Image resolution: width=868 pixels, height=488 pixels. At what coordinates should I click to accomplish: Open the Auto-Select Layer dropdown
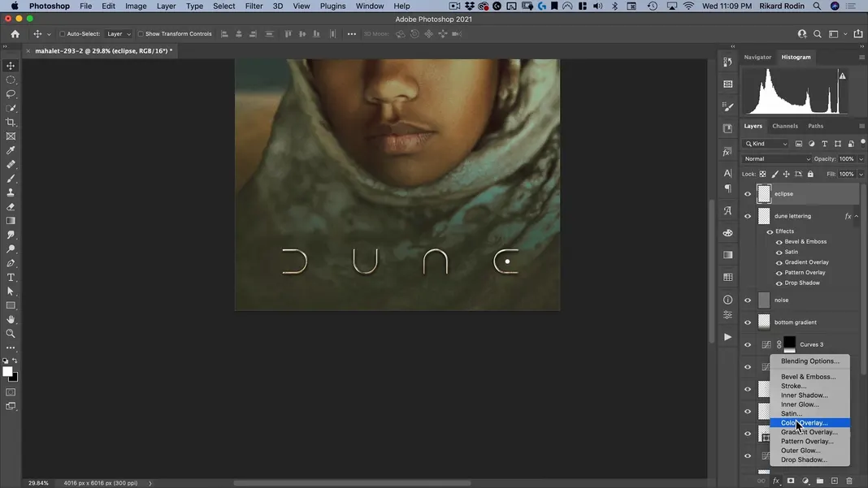(119, 34)
